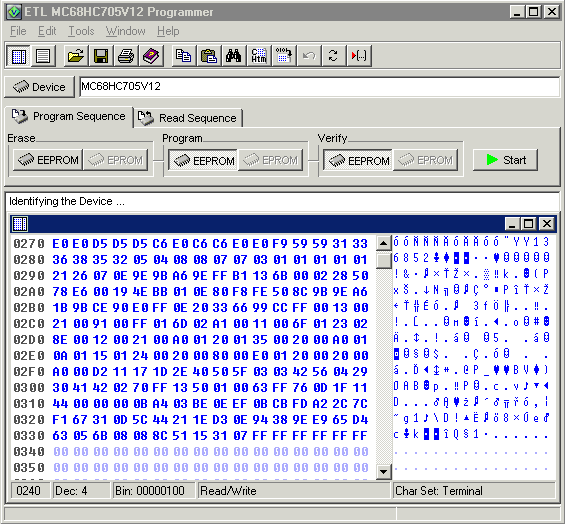Find with binoculars icon
The width and height of the screenshot is (565, 524).
[234, 56]
